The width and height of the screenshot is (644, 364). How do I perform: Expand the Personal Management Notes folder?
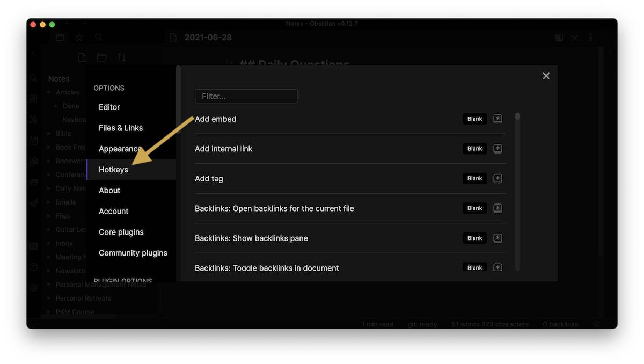tap(49, 285)
